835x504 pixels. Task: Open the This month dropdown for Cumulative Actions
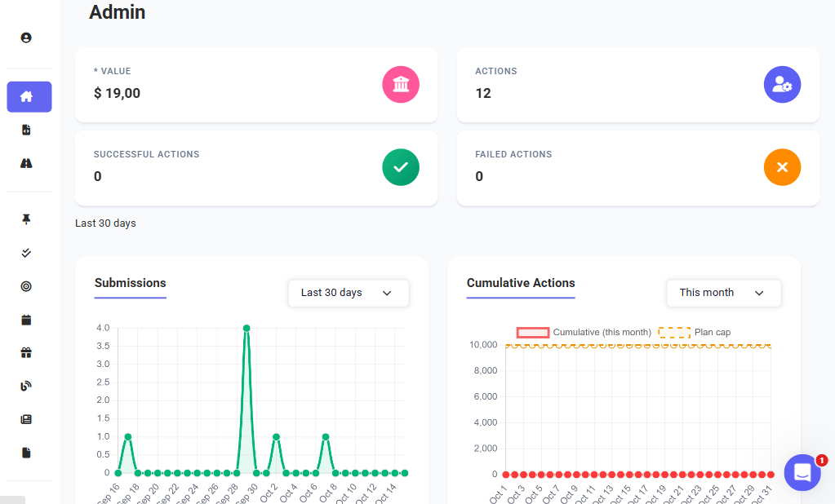(723, 293)
